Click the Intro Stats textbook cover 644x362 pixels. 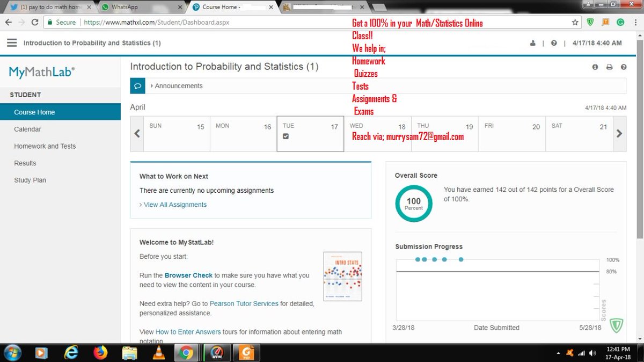[342, 276]
